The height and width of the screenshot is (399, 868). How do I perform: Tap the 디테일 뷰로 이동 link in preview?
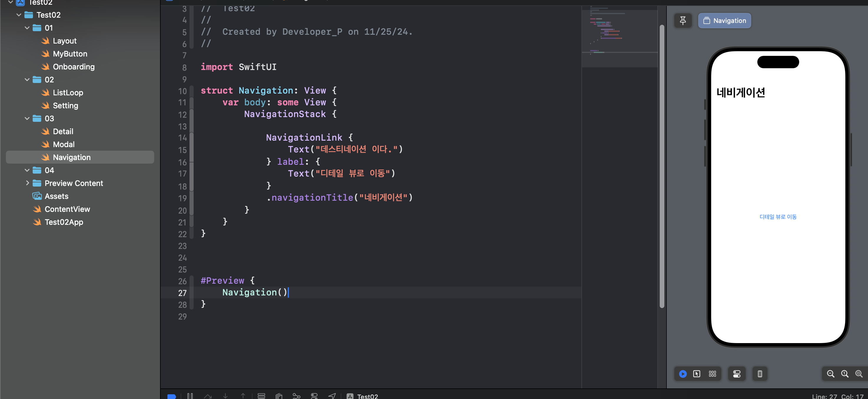point(778,217)
